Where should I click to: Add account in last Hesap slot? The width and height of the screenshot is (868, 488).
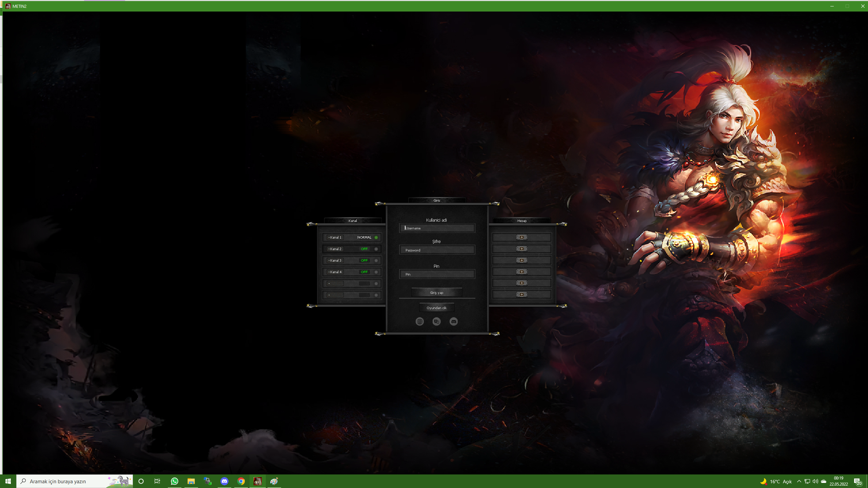(x=521, y=294)
